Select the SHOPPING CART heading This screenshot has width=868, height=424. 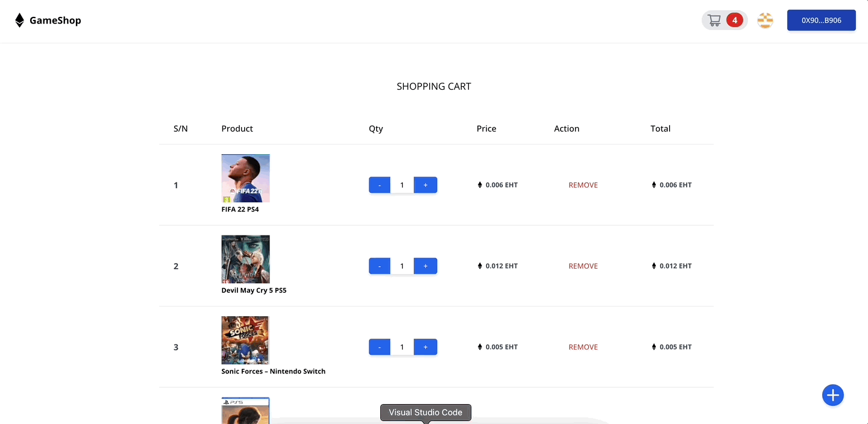click(434, 86)
